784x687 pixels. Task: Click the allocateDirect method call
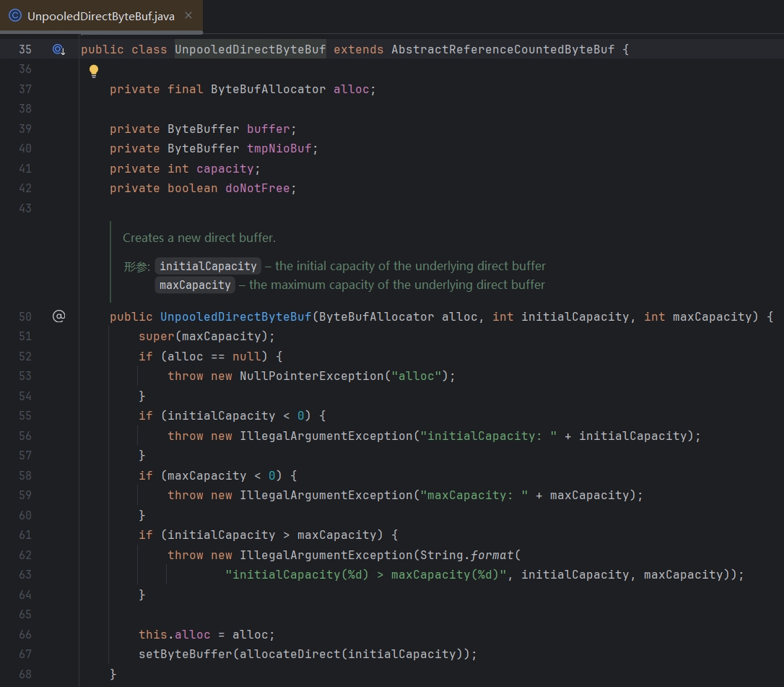click(x=290, y=654)
